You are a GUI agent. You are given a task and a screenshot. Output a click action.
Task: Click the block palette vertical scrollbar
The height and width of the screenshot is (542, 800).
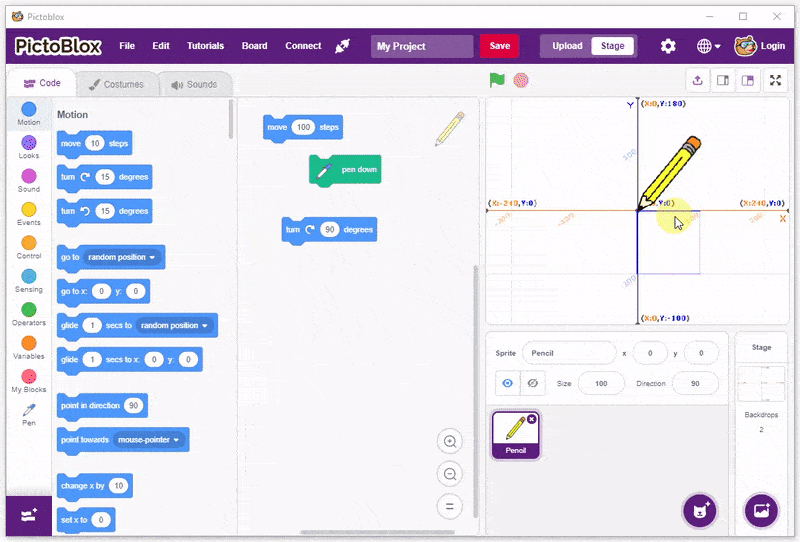point(231,119)
